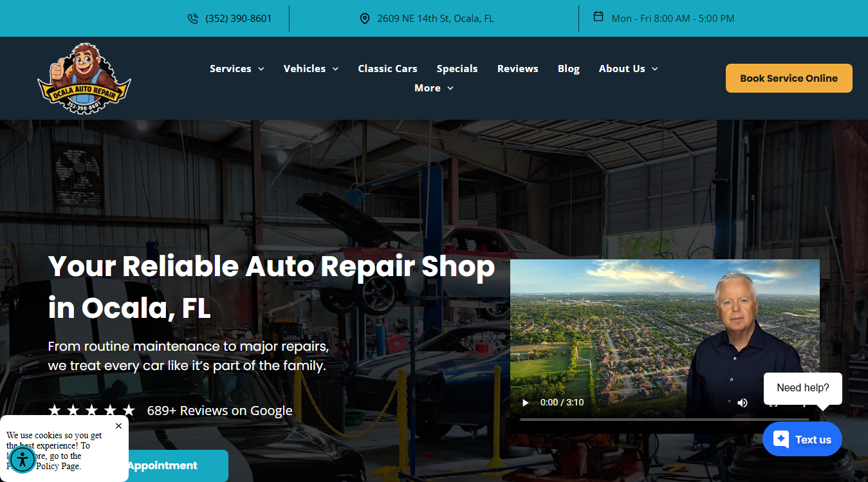Click the Need help? bubble
This screenshot has width=868, height=482.
tap(803, 388)
